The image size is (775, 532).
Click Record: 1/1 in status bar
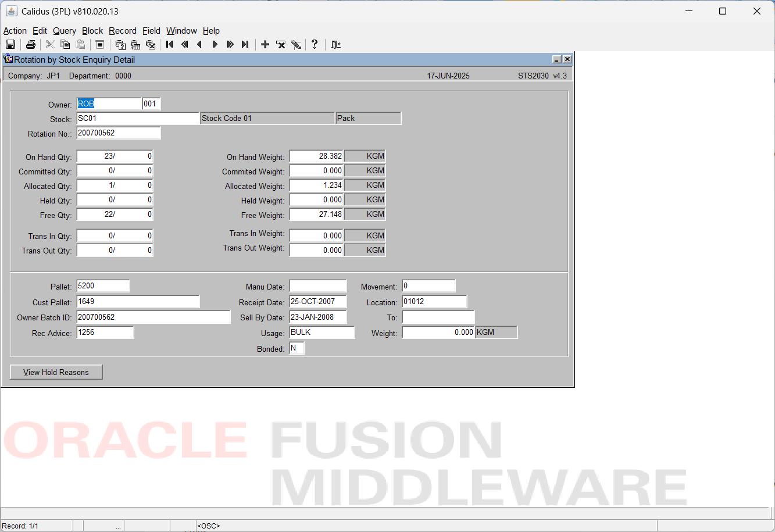coord(20,526)
